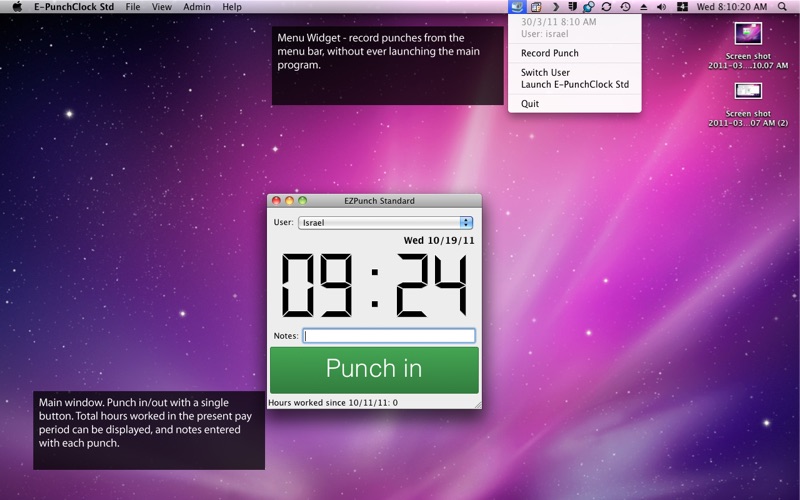Choose Quit from widget menu
The height and width of the screenshot is (500, 800).
coord(574,104)
